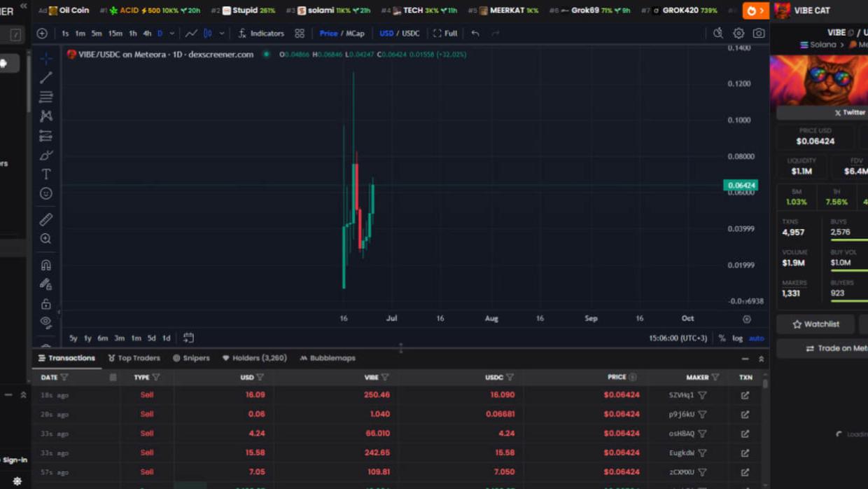The image size is (868, 489).
Task: Choose the long position forecasting tool
Action: point(46,136)
